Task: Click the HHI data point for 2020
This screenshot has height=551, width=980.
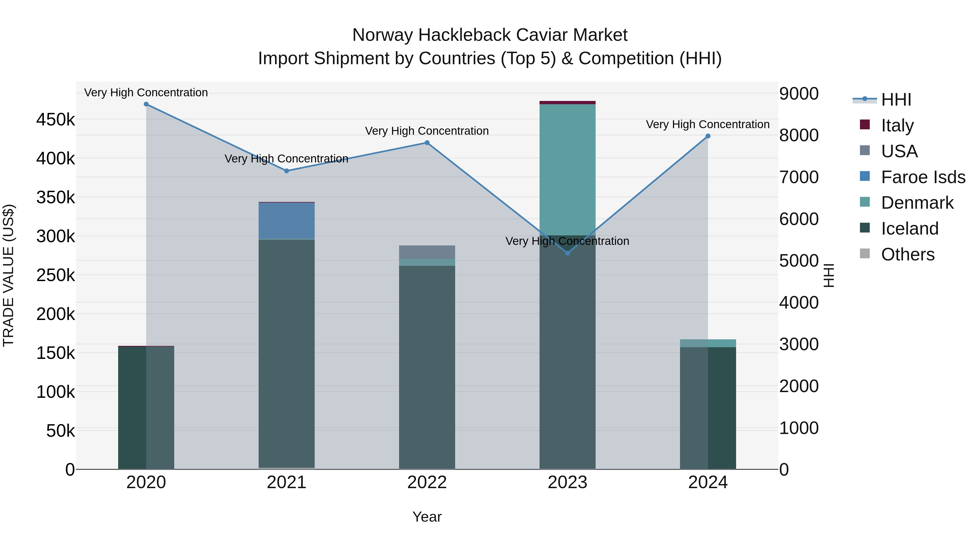Action: pyautogui.click(x=146, y=104)
